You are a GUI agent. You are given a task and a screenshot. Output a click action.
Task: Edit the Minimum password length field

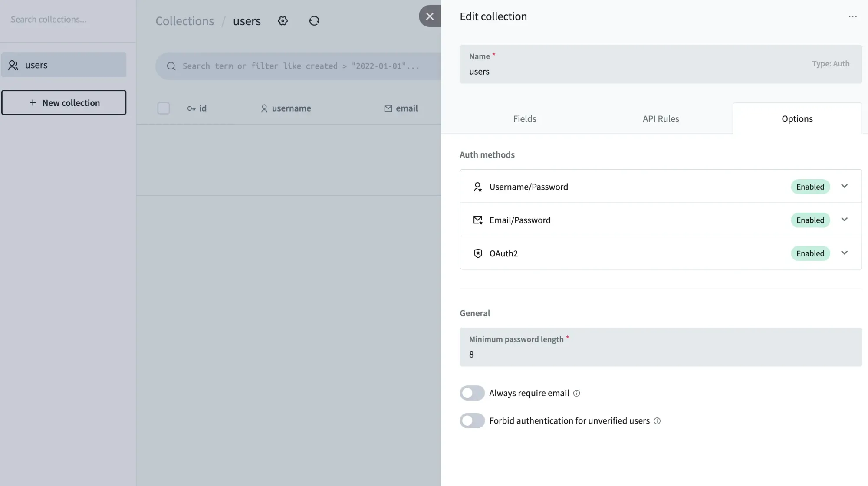tap(661, 347)
